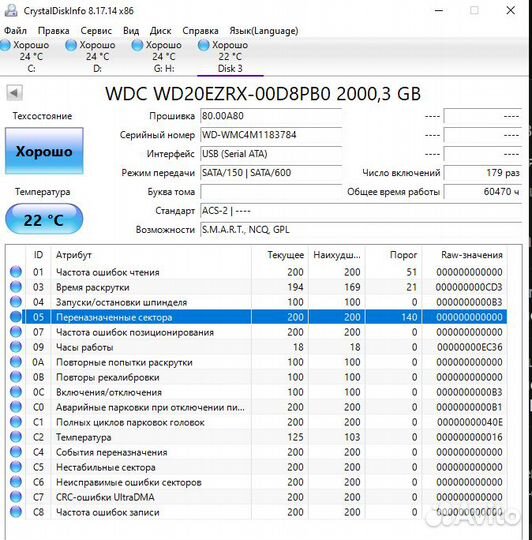Open the Вид menu
532x540 pixels.
131,31
